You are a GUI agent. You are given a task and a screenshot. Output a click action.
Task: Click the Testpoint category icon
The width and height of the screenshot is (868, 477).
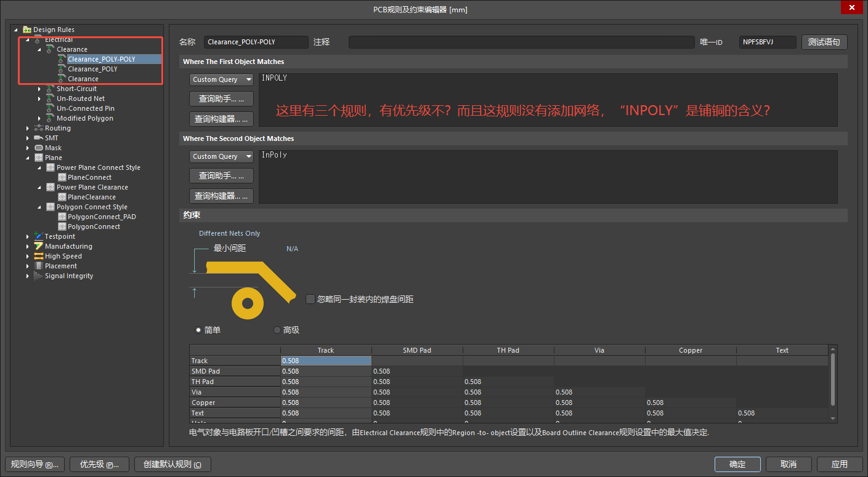coord(39,236)
